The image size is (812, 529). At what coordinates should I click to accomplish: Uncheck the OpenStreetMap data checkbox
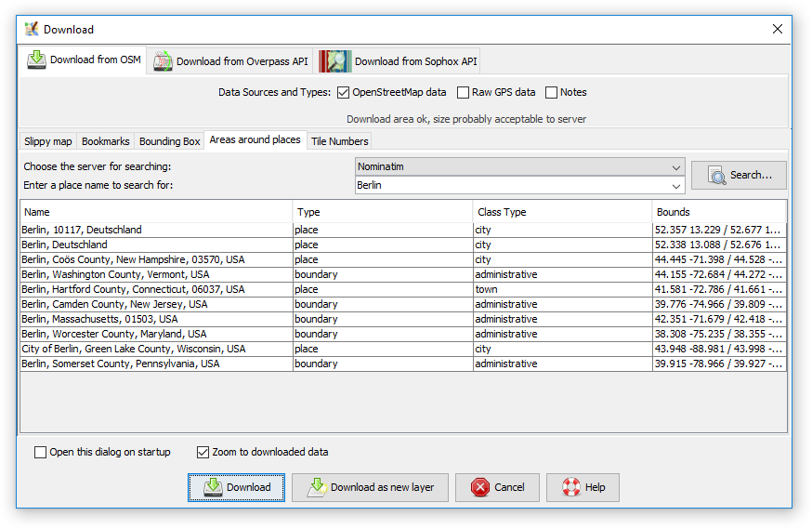[343, 92]
